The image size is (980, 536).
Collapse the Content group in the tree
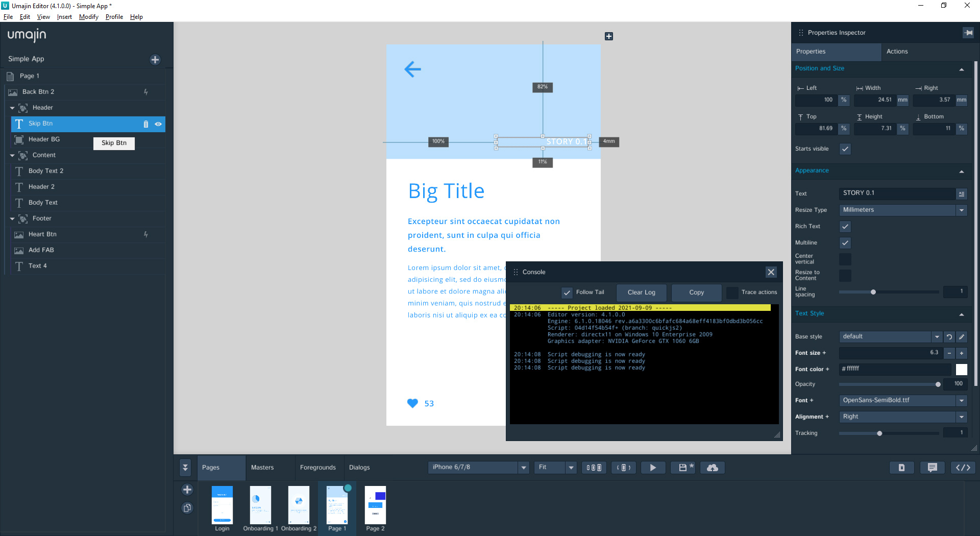click(12, 155)
